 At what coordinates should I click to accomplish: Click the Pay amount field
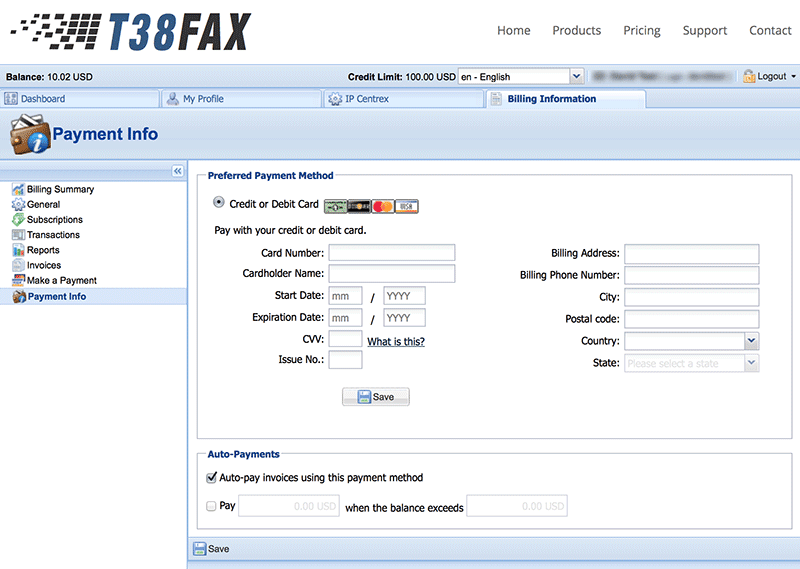coord(289,506)
